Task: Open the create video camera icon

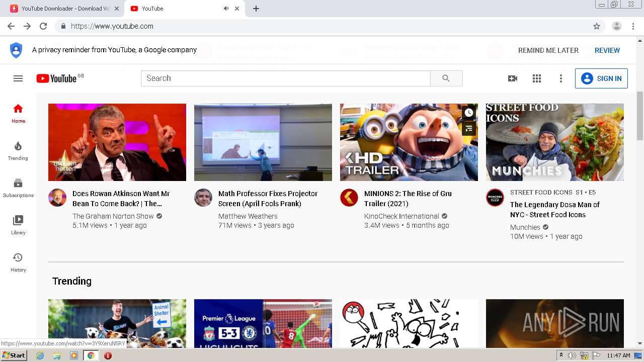Action: pos(513,78)
